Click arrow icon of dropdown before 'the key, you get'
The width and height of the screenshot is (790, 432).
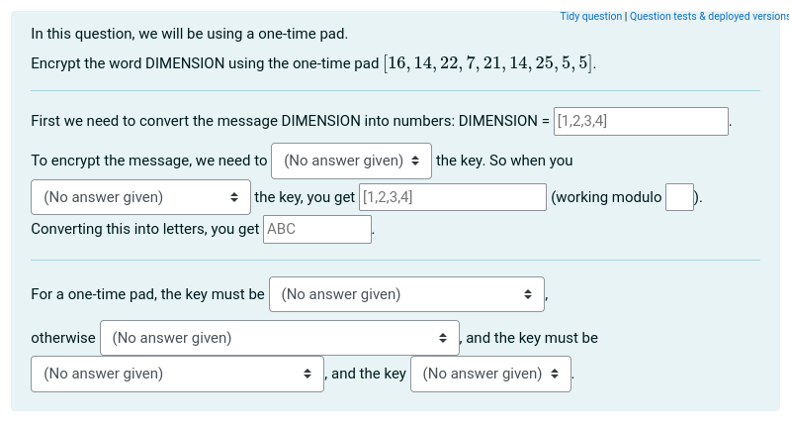click(x=234, y=197)
